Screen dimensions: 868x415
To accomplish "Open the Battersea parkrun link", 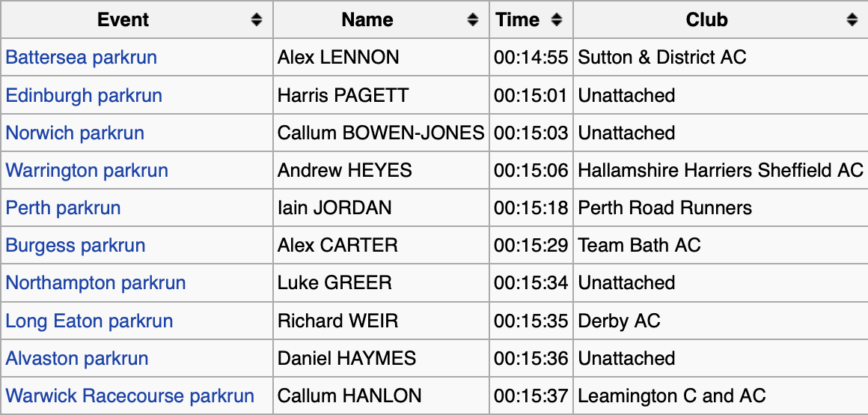I will tap(82, 57).
